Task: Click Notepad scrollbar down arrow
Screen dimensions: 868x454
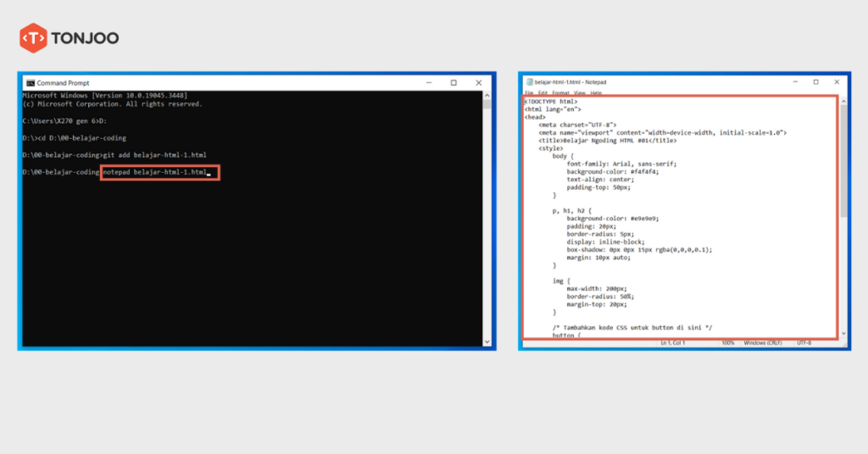Action: [843, 335]
